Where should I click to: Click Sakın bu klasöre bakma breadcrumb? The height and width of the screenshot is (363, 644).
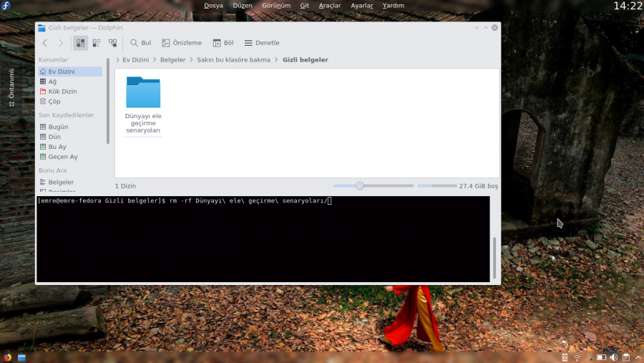[x=234, y=59]
